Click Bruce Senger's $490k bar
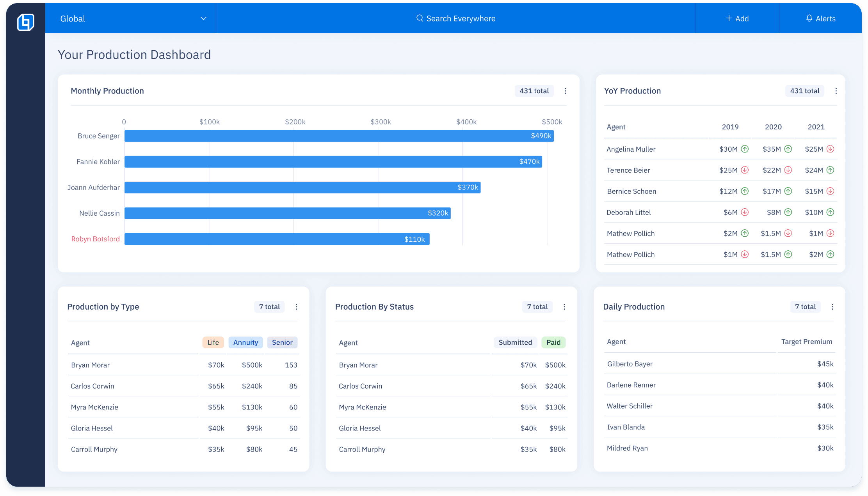This screenshot has width=868, height=496. tap(339, 136)
